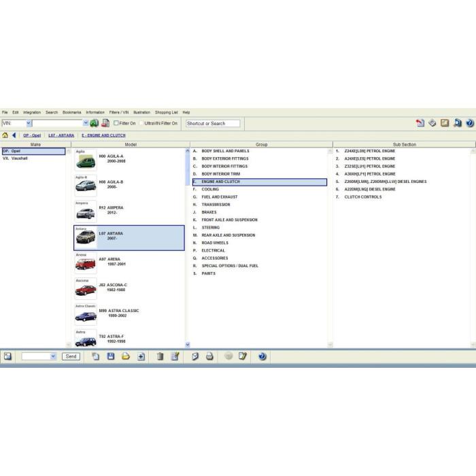This screenshot has width=476, height=476.
Task: Follow the OP - Opel breadcrumb link
Action: 32,135
